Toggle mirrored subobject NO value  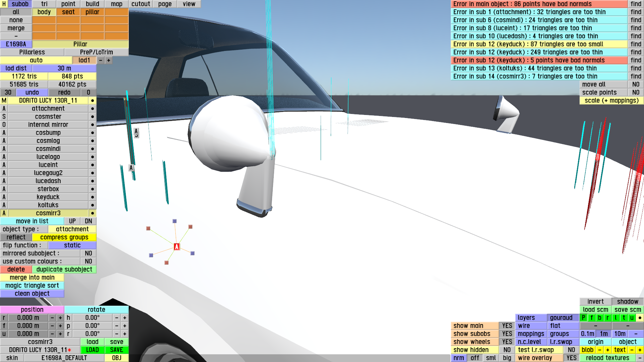point(88,253)
